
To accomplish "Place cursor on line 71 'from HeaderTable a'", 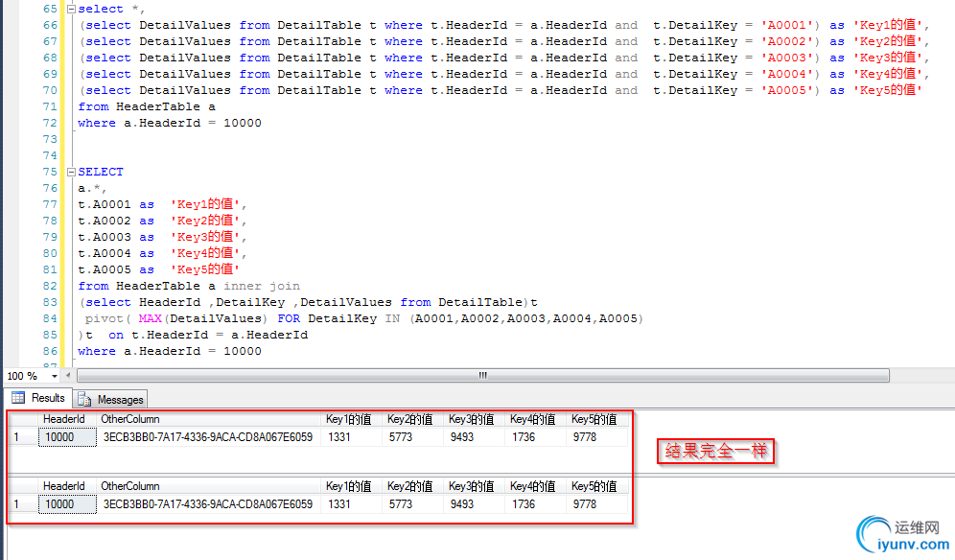I will pos(147,106).
